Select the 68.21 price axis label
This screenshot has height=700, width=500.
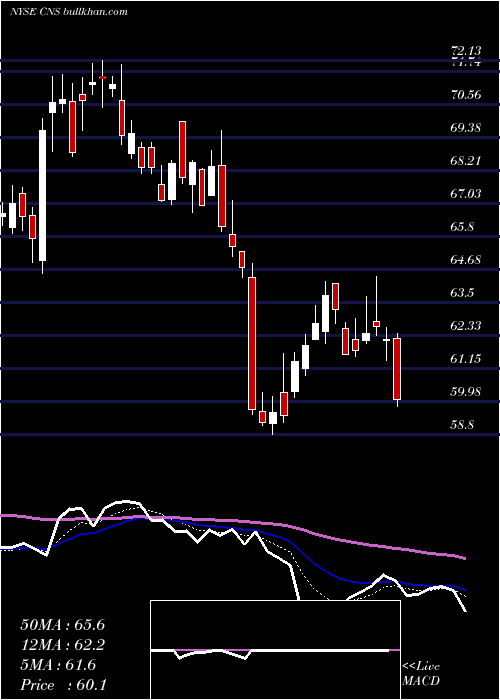point(466,160)
